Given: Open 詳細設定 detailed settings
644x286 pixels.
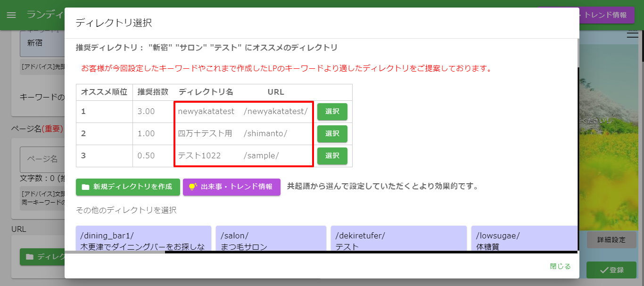Looking at the screenshot, I should coord(611,240).
